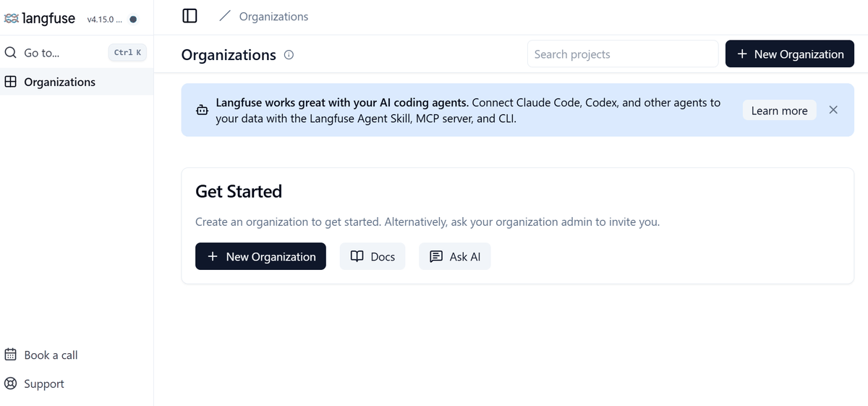The image size is (868, 406).
Task: Click Learn more in the banner
Action: coord(779,111)
